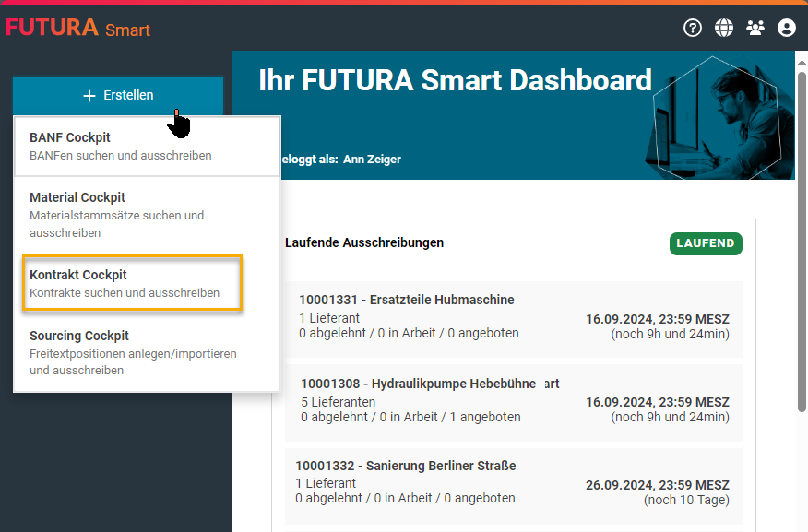Viewport: 808px width, 532px height.
Task: Open tender 10001331 Ersatzteile Hubmaschine
Action: [407, 300]
